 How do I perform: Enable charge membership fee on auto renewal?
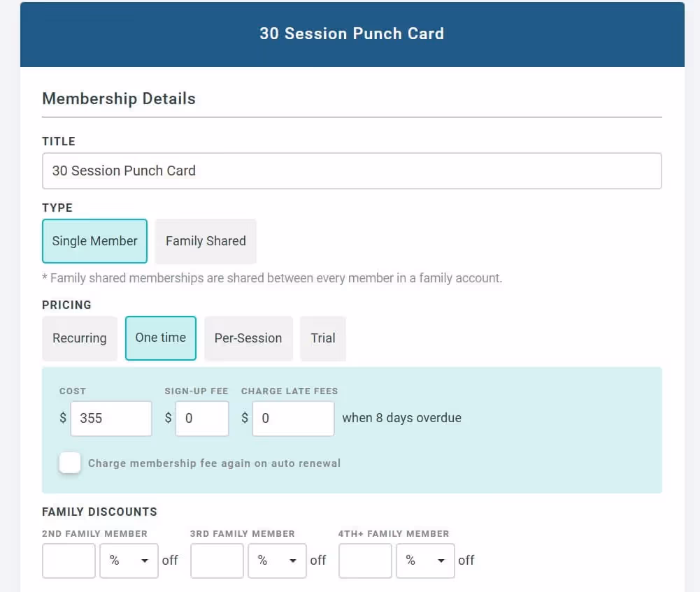coord(70,463)
